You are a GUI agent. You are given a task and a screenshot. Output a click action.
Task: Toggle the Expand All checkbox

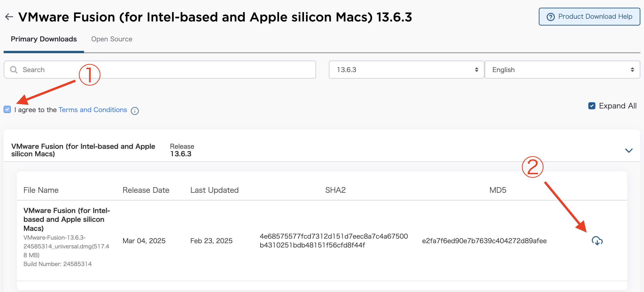(592, 106)
